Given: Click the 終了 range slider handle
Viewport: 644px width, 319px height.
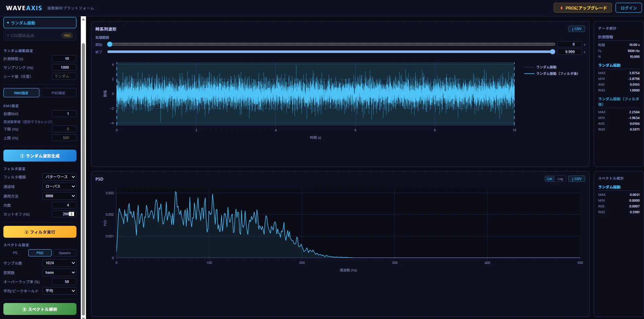Looking at the screenshot, I should (553, 52).
